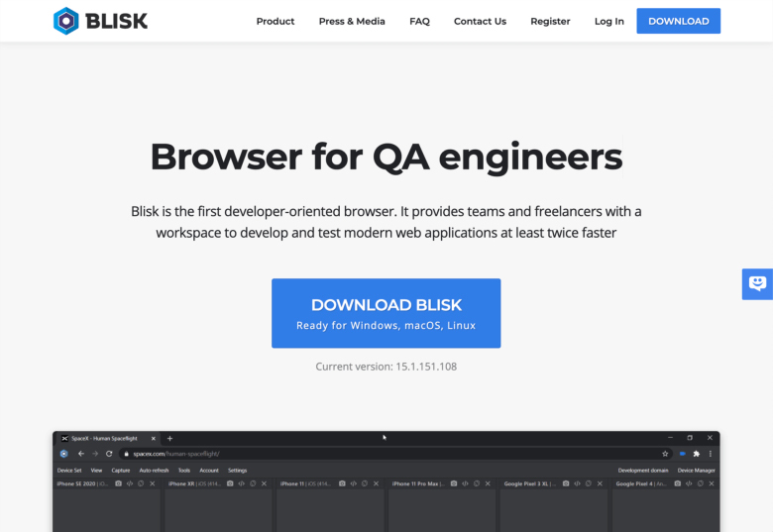The image size is (773, 532).
Task: Click the new tab plus icon
Action: point(169,439)
